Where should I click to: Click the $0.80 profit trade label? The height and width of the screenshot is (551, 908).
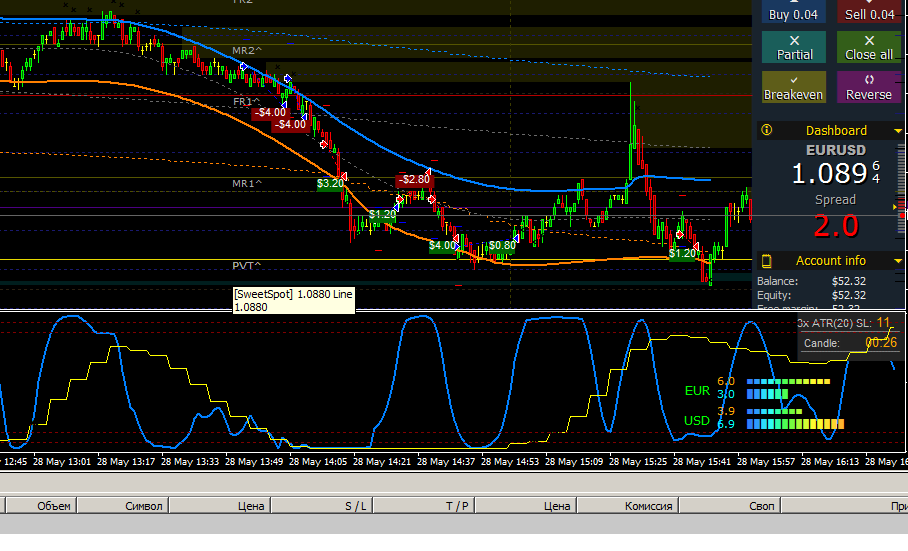click(501, 245)
